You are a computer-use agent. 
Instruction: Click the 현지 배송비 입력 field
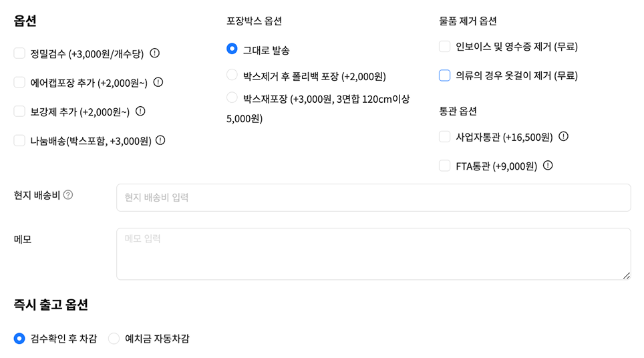[373, 198]
